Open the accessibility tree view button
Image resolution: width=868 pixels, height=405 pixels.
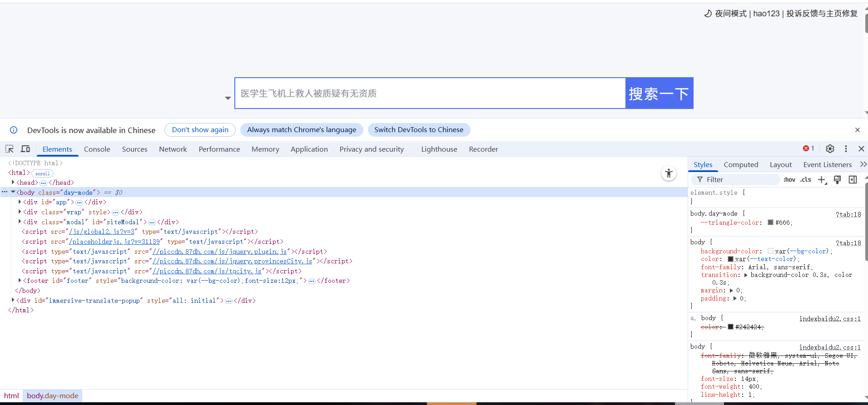[669, 173]
